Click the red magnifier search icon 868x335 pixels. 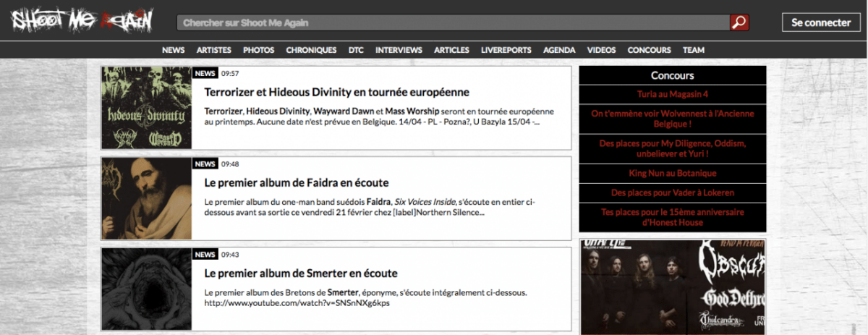tap(739, 22)
